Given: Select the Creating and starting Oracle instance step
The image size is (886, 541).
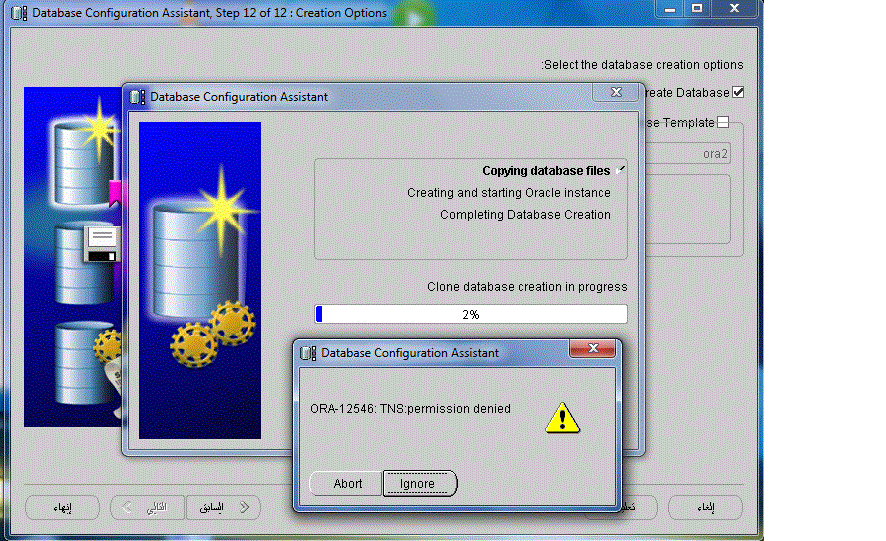Looking at the screenshot, I should coord(508,193).
